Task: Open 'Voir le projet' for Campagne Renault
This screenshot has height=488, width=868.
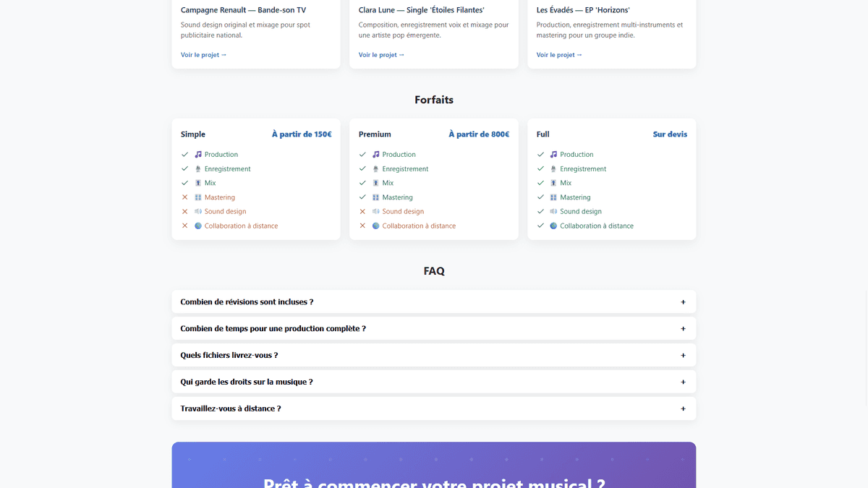Action: [x=203, y=55]
